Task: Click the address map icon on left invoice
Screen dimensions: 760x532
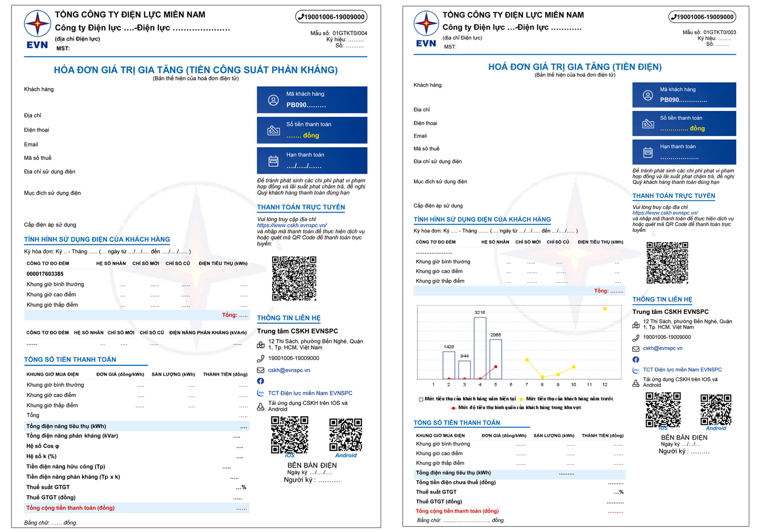Action: click(261, 345)
